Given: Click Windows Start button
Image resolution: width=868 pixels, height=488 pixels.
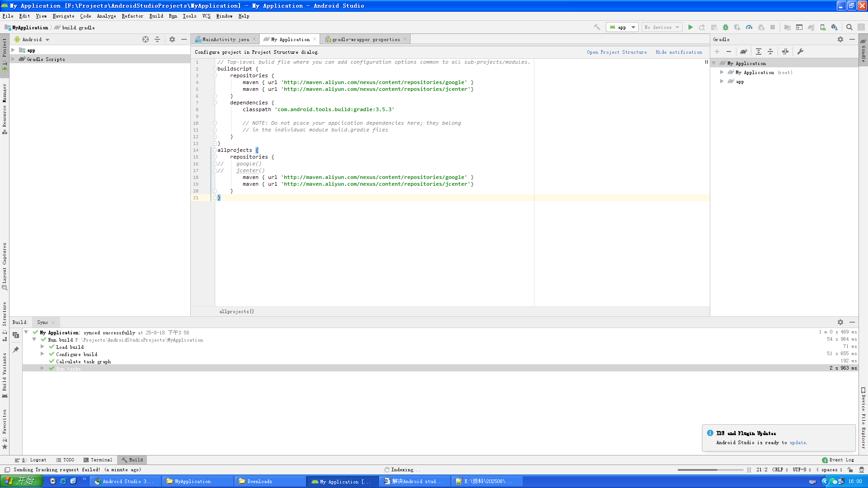Looking at the screenshot, I should pos(22,481).
